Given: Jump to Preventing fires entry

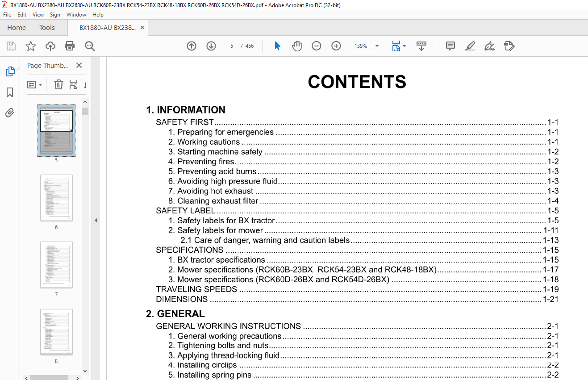Looking at the screenshot, I should click(x=363, y=162).
